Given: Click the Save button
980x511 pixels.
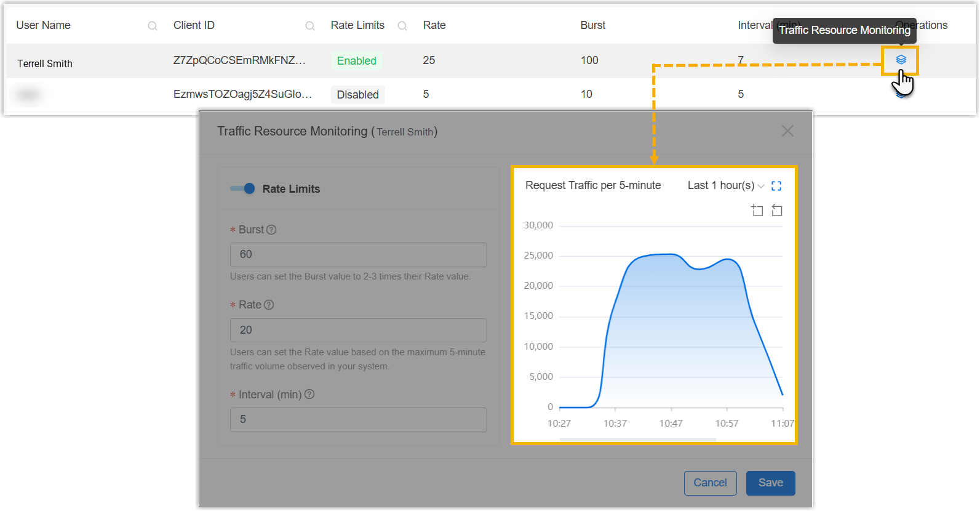Looking at the screenshot, I should pyautogui.click(x=770, y=483).
